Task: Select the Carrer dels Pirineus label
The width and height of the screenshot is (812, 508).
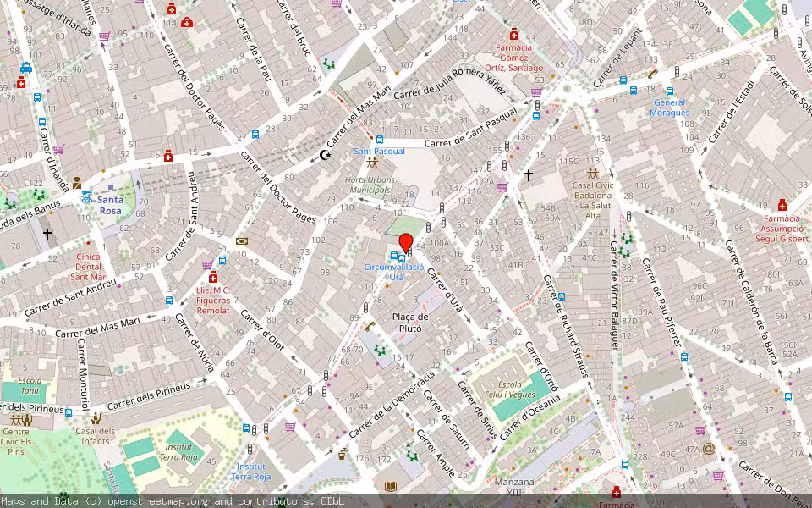Action: pyautogui.click(x=149, y=395)
